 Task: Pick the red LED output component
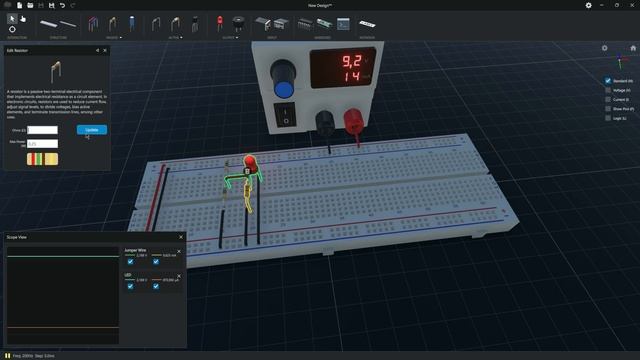click(x=220, y=24)
